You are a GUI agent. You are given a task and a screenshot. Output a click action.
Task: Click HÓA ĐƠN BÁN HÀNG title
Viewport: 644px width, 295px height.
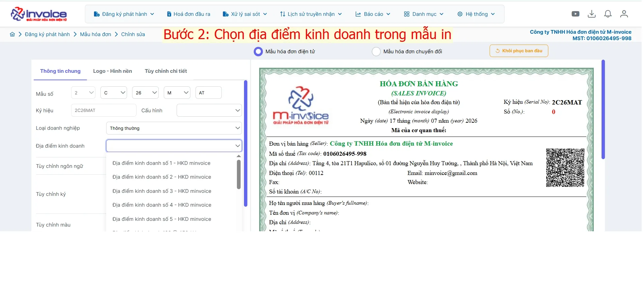pyautogui.click(x=419, y=84)
